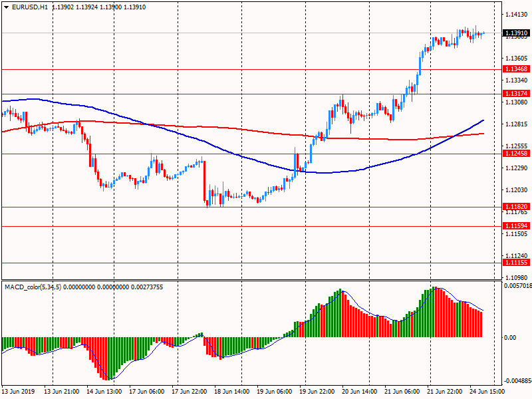Click the MACD_color(5,34,5) indicator label

[33, 287]
